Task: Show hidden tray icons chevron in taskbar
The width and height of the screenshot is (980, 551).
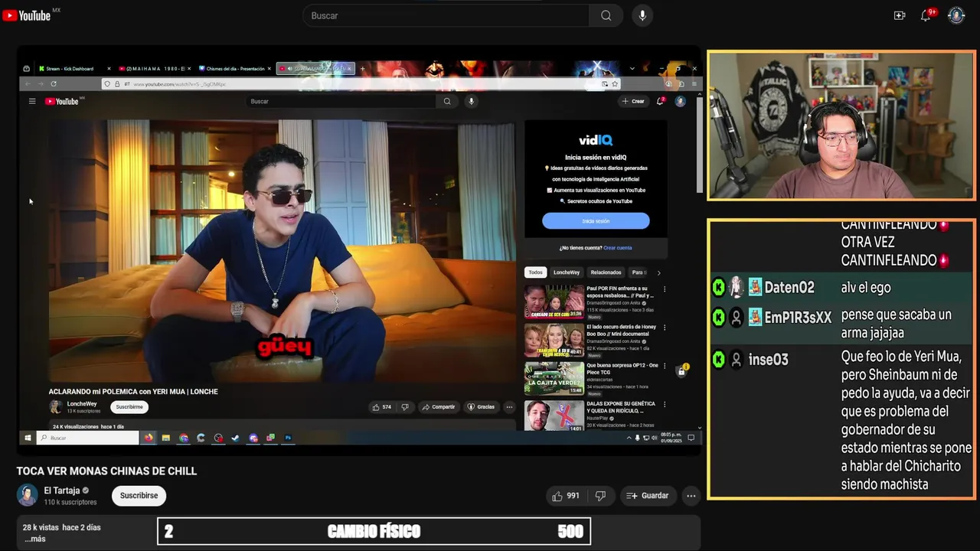Action: (x=629, y=438)
